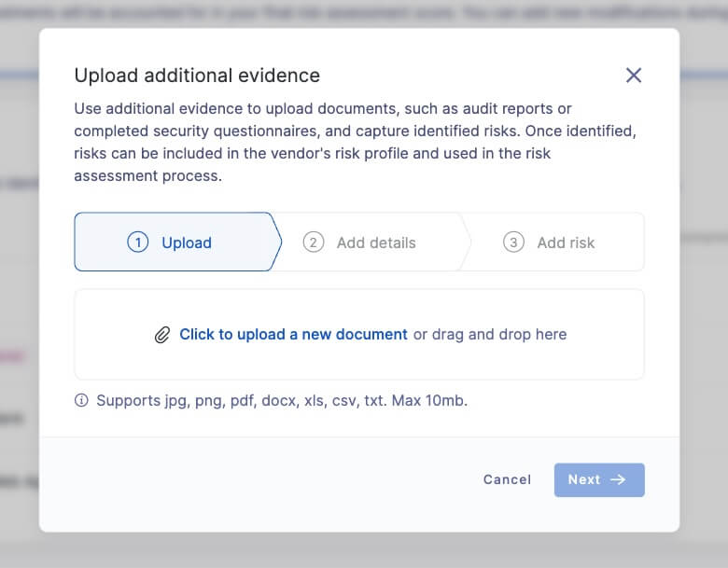728x568 pixels.
Task: Select the Upload step tab
Action: [178, 242]
